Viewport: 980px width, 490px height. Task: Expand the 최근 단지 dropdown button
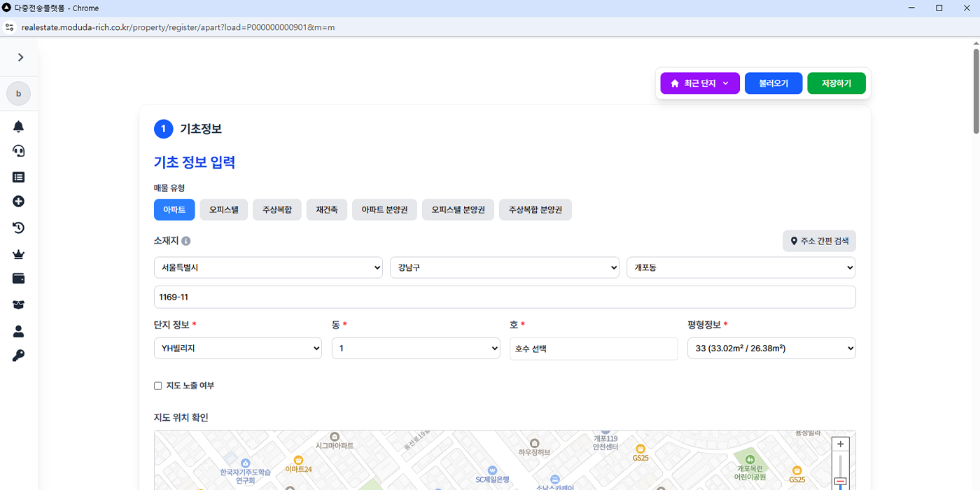[700, 83]
